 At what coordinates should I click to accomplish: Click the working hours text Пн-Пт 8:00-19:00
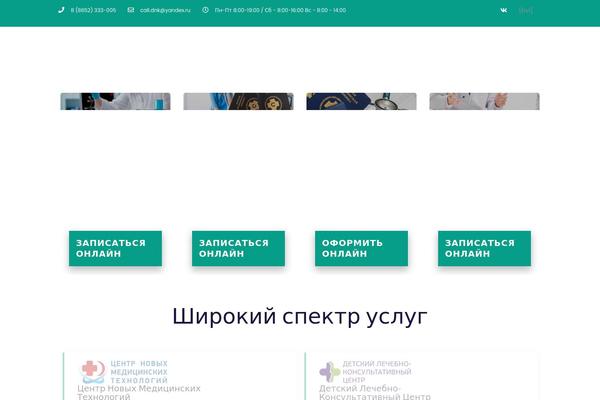[280, 10]
